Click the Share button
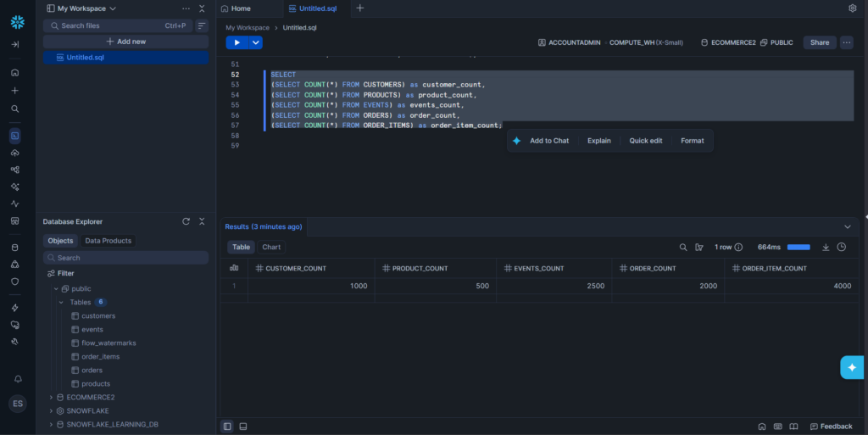This screenshot has height=435, width=868. click(820, 42)
